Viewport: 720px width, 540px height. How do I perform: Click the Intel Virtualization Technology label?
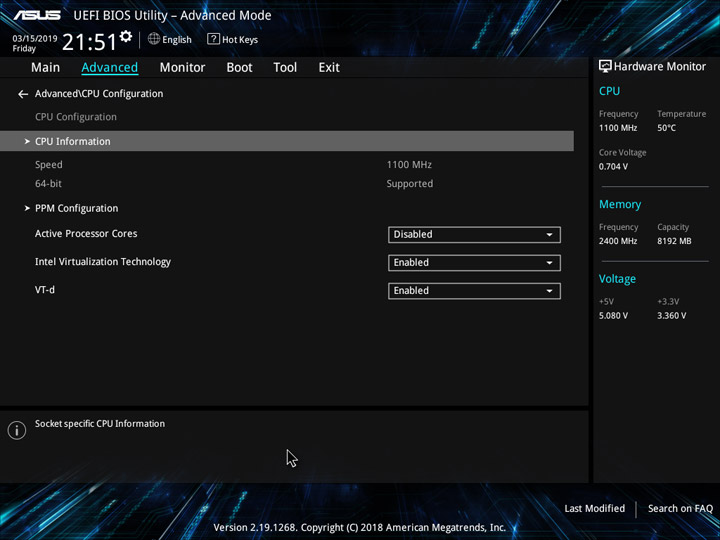[103, 262]
